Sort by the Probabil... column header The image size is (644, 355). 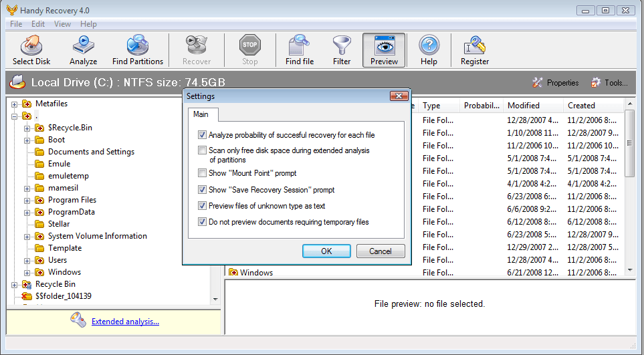[481, 106]
